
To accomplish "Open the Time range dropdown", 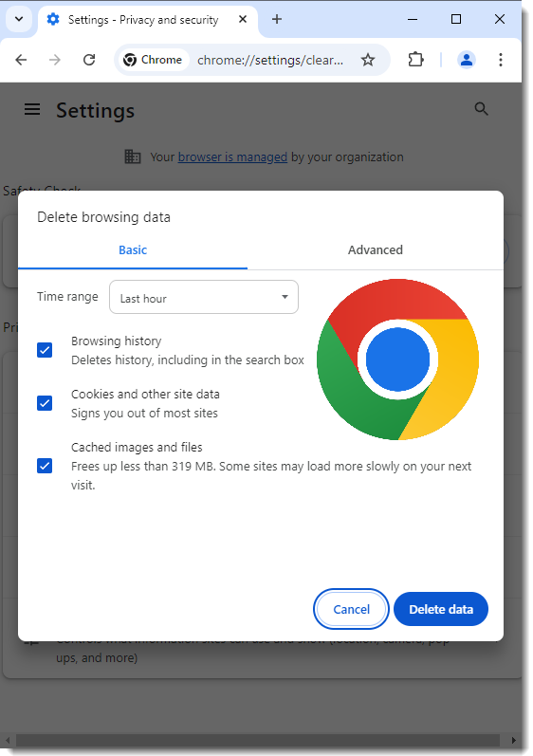I will click(204, 298).
